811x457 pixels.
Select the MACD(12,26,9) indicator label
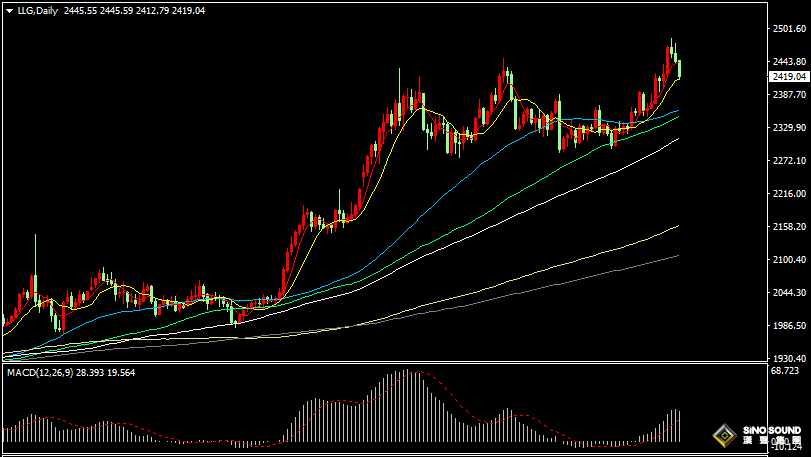click(46, 372)
